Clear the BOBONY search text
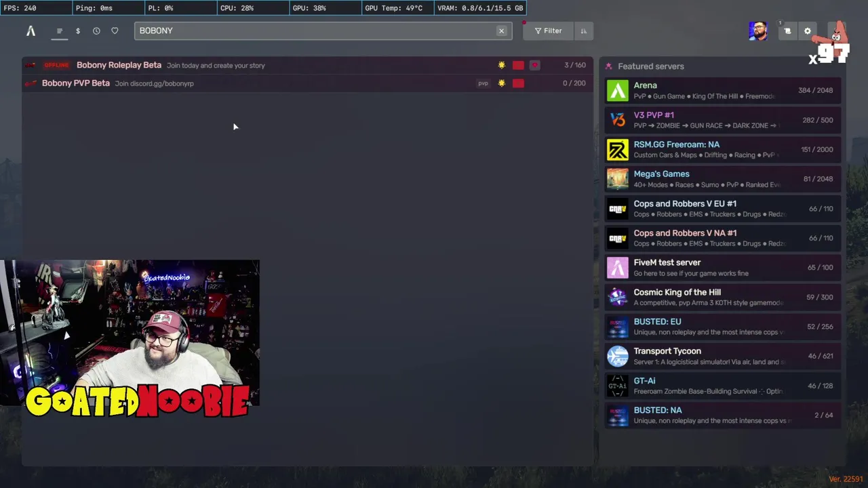Image resolution: width=868 pixels, height=488 pixels. (x=501, y=31)
